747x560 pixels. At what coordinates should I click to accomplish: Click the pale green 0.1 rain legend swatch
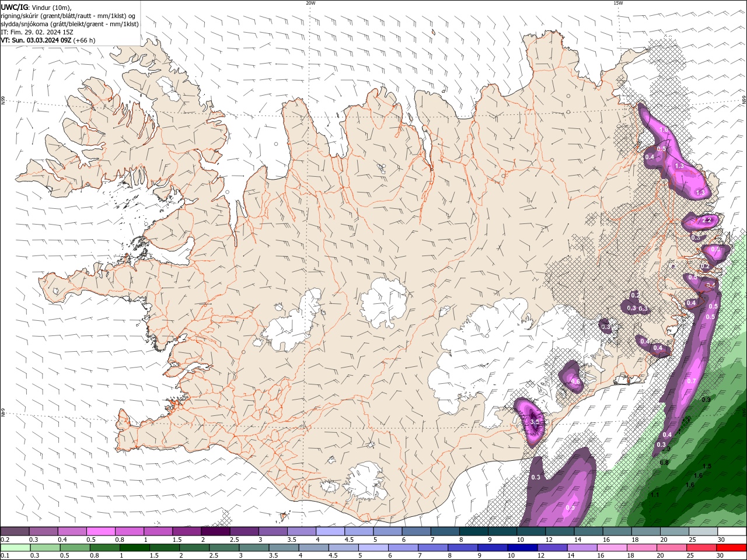click(x=16, y=548)
